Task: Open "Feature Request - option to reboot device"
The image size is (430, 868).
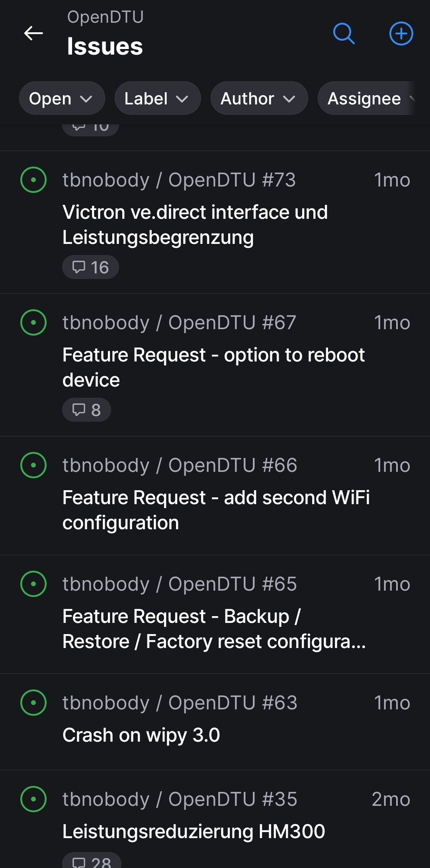Action: pyautogui.click(x=213, y=367)
